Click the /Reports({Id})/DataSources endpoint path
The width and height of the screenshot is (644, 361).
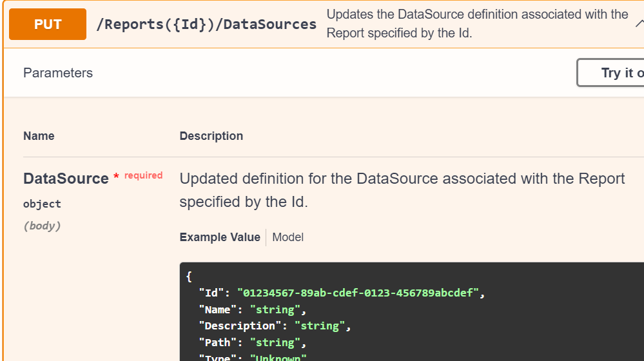(206, 24)
